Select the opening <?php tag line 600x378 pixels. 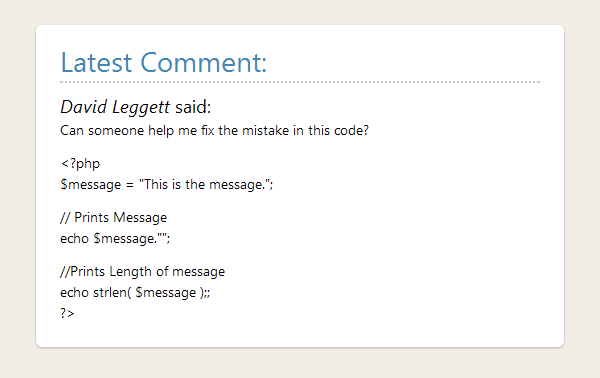pos(80,164)
